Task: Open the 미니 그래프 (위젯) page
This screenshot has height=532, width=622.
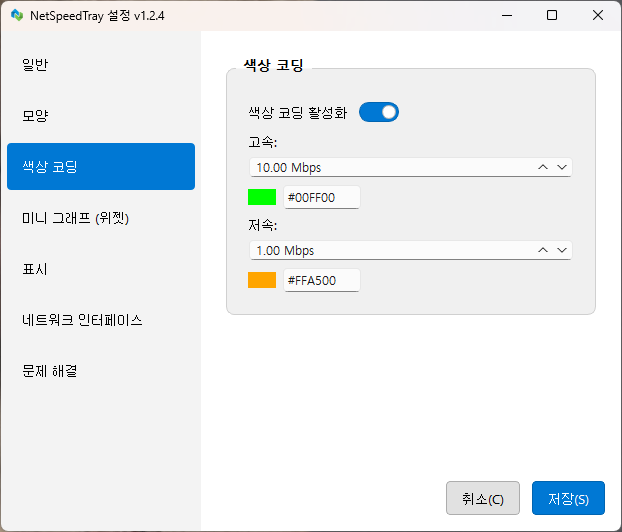Action: point(101,218)
